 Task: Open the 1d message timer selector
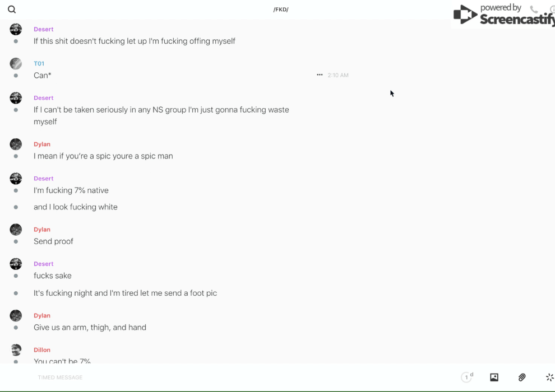click(x=466, y=377)
